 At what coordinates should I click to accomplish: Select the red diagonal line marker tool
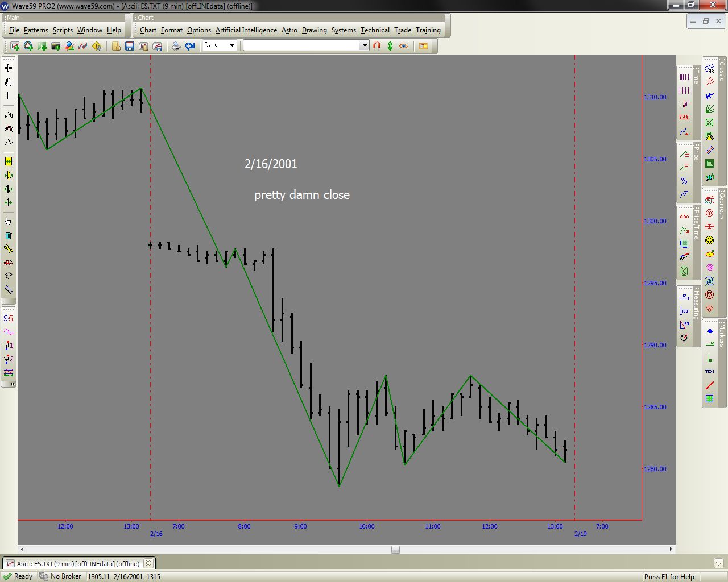(x=710, y=385)
